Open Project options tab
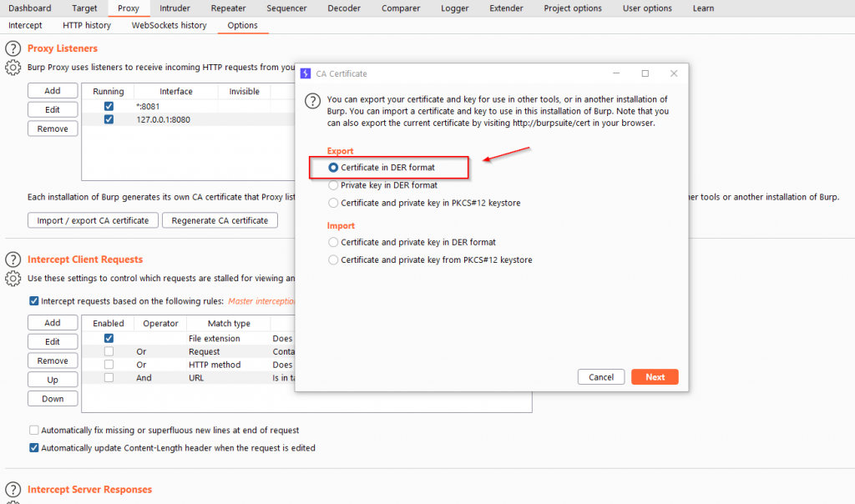 point(573,8)
